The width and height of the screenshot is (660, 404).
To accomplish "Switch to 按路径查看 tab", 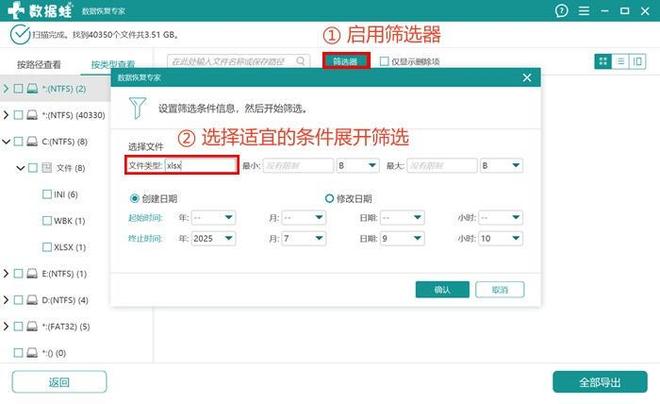I will [x=39, y=64].
